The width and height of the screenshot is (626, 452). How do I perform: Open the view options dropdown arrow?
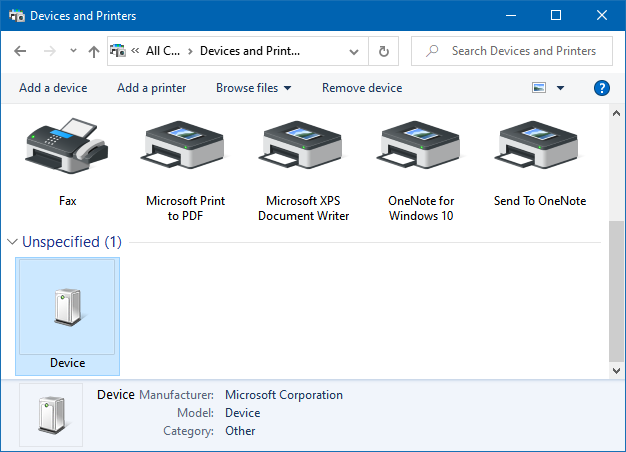(x=560, y=88)
